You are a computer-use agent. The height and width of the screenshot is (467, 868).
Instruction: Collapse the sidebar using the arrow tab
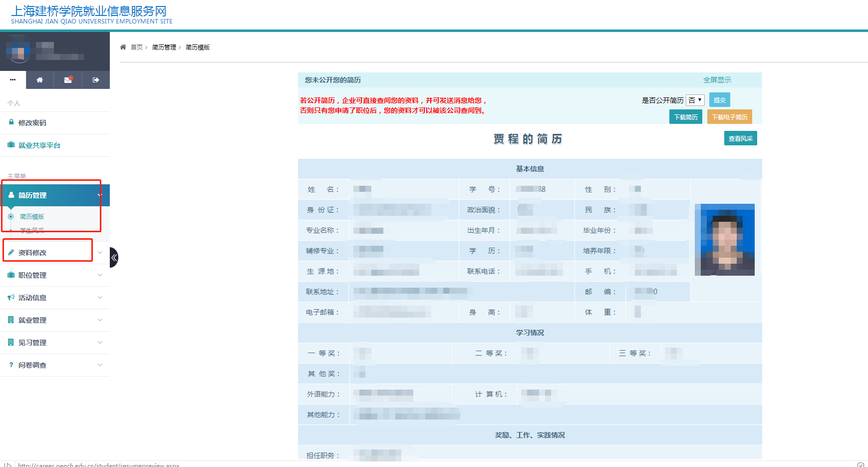114,257
